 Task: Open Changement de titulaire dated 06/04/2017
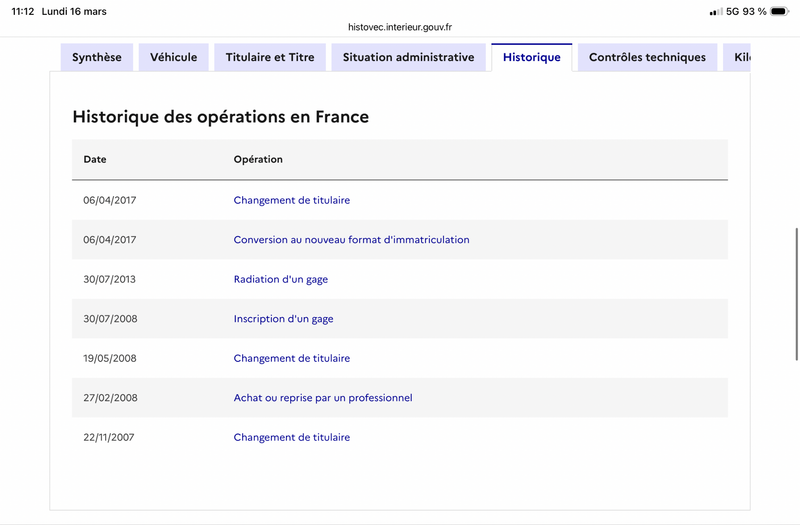292,200
